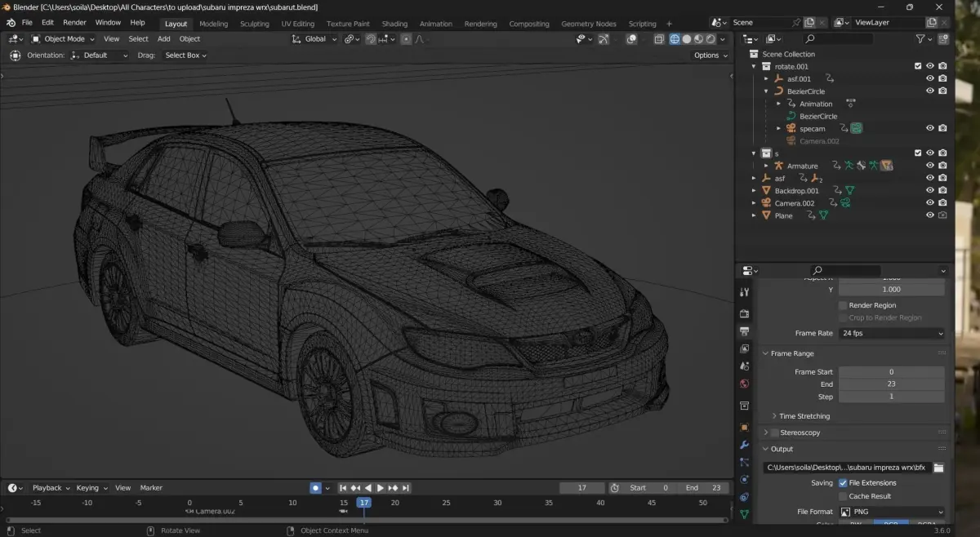Image resolution: width=980 pixels, height=537 pixels.
Task: Uncheck the File Extensions checkbox
Action: click(x=843, y=483)
